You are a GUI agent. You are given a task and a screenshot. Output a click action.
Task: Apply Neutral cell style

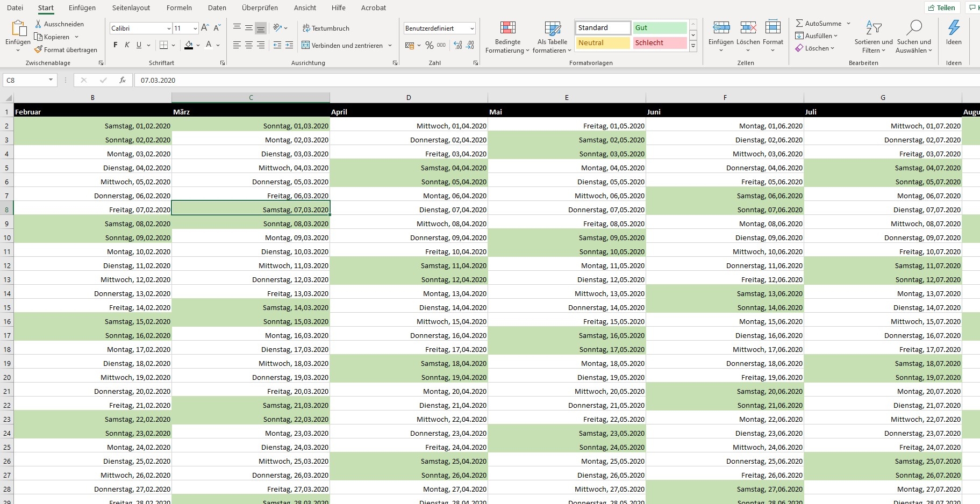(603, 43)
